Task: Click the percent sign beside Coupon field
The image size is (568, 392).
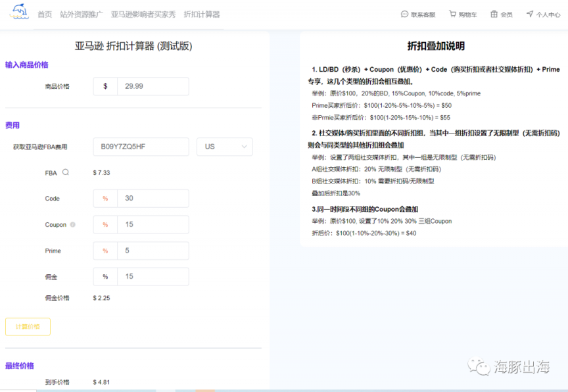Action: point(105,225)
